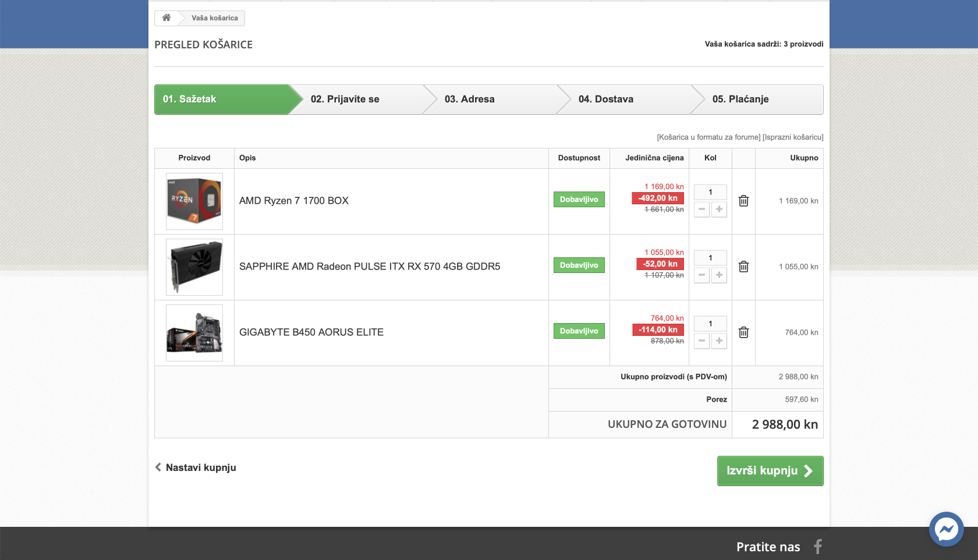Decrease quantity of AMD Ryzen 7 1700

click(x=701, y=210)
